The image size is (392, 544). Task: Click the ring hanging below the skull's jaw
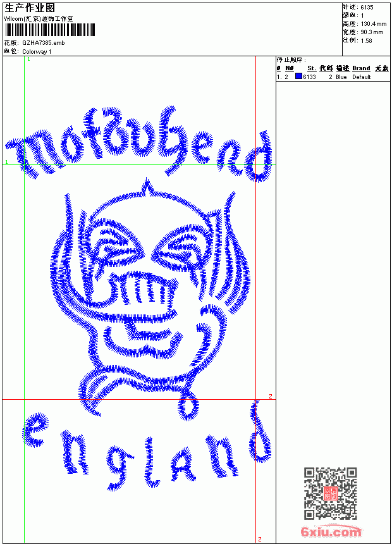[x=188, y=405]
